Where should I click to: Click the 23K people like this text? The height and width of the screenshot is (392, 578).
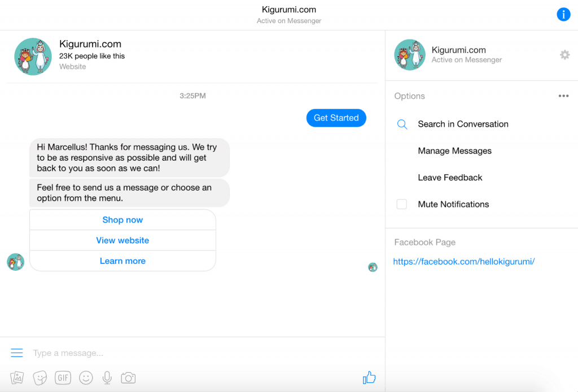click(92, 56)
